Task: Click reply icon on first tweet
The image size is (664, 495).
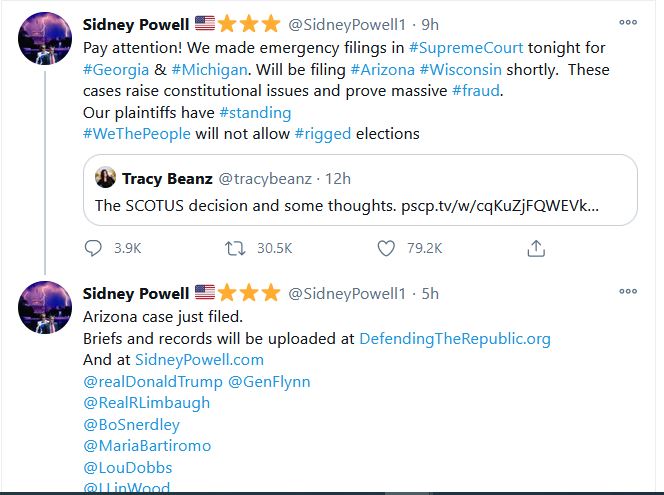Action: (94, 247)
